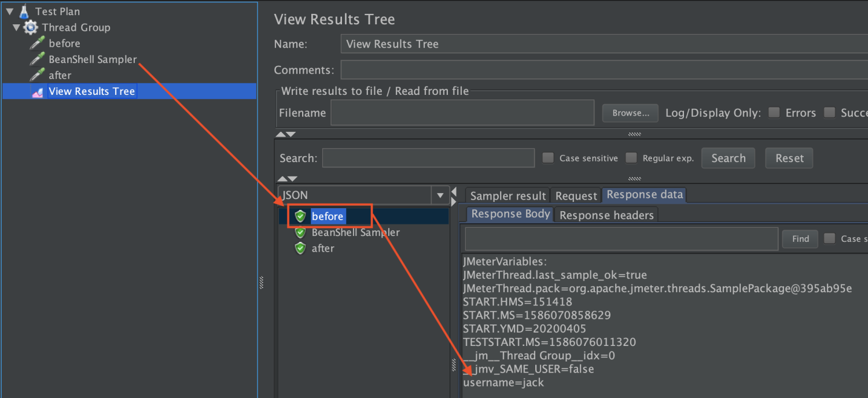
Task: Click into the Filename input field
Action: pos(462,113)
